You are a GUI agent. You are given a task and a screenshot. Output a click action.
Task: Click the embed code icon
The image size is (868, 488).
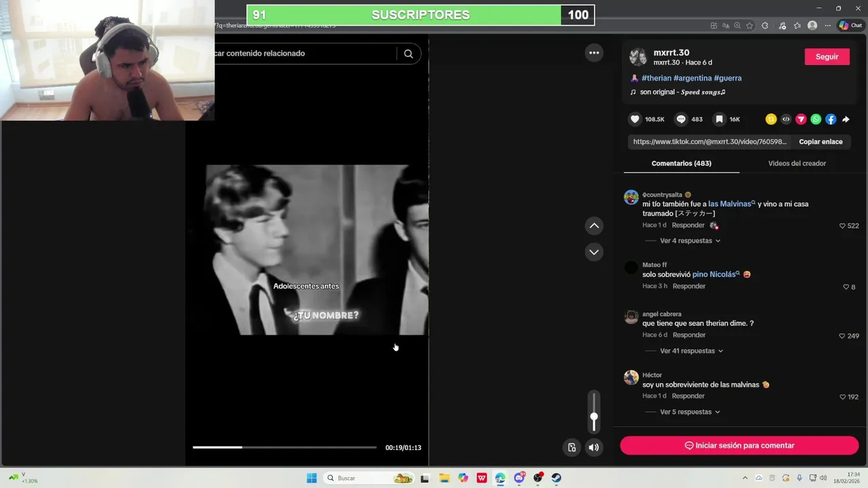click(786, 119)
